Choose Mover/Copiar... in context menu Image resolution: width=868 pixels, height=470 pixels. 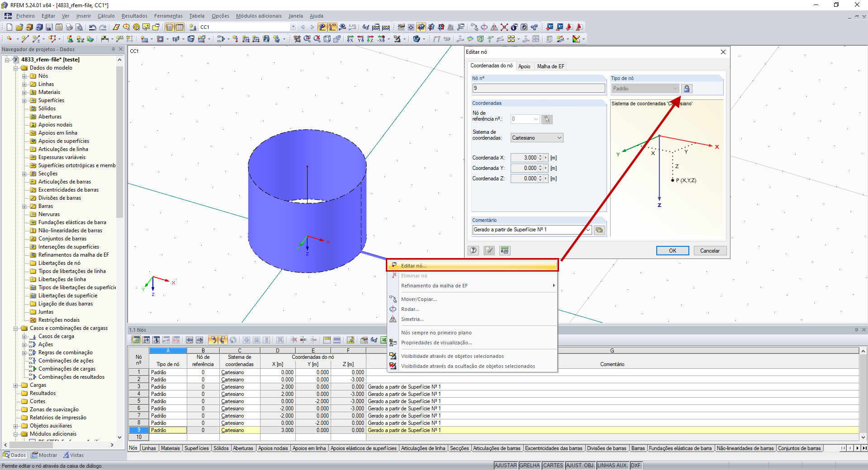tap(472, 299)
